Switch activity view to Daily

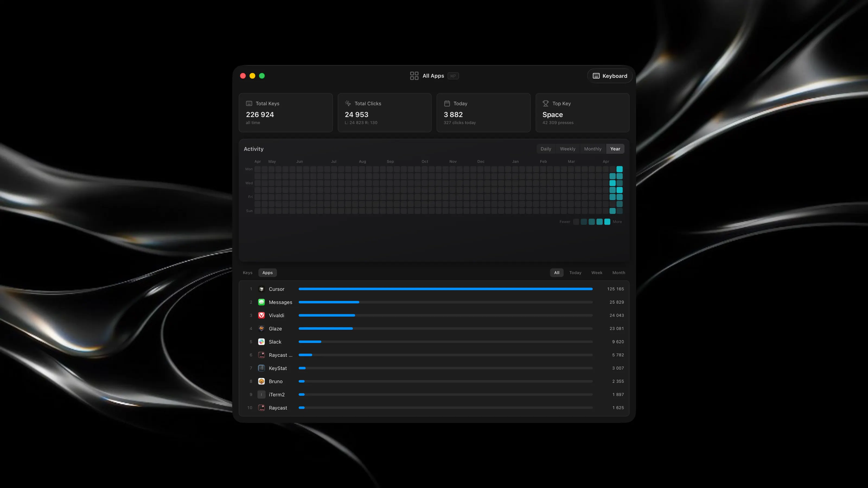click(546, 149)
